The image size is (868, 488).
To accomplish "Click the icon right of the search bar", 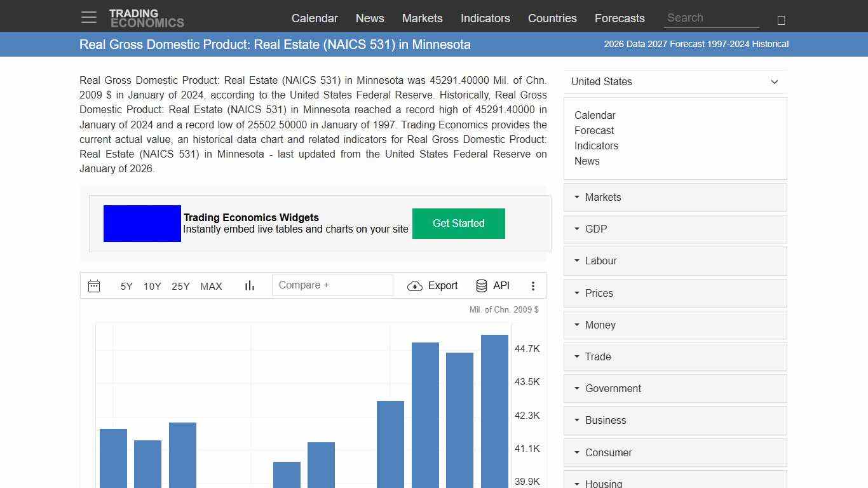I will [x=780, y=20].
